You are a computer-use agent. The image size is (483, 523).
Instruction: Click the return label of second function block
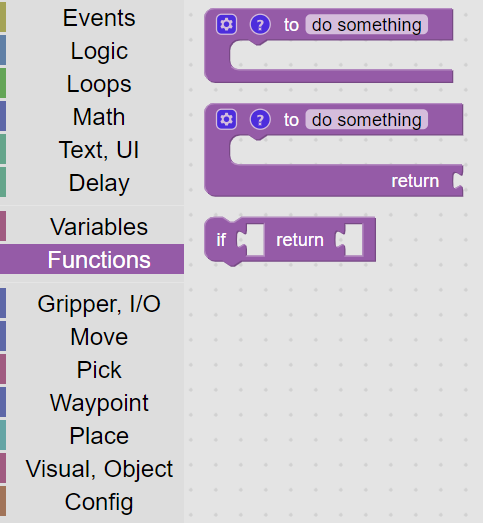415,181
